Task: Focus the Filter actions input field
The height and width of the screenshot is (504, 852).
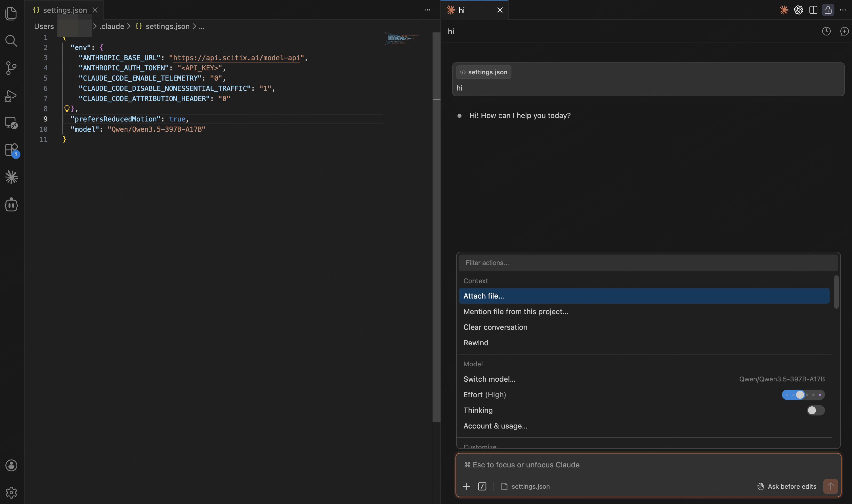Action: pyautogui.click(x=648, y=263)
